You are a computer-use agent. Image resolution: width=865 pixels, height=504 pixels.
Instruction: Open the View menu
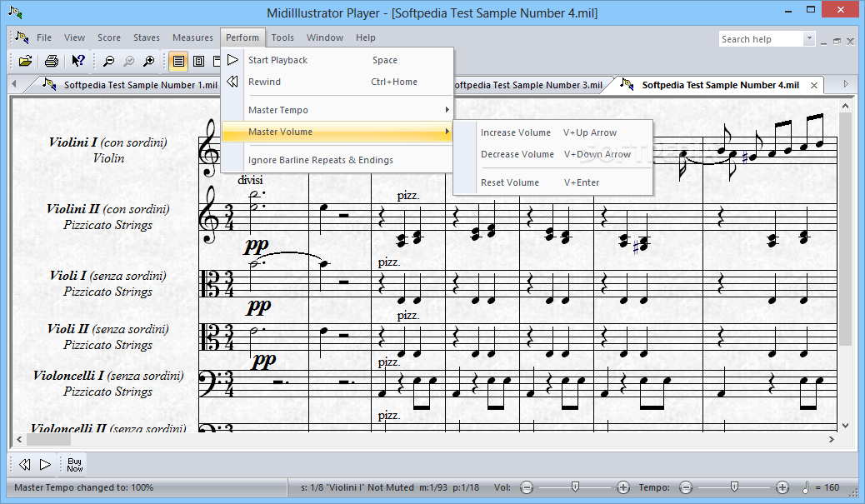pos(74,37)
